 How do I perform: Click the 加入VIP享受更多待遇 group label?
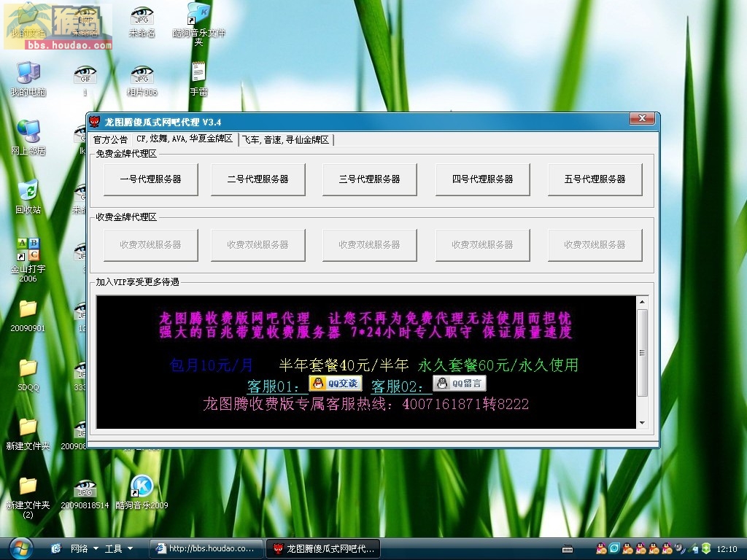pyautogui.click(x=137, y=282)
